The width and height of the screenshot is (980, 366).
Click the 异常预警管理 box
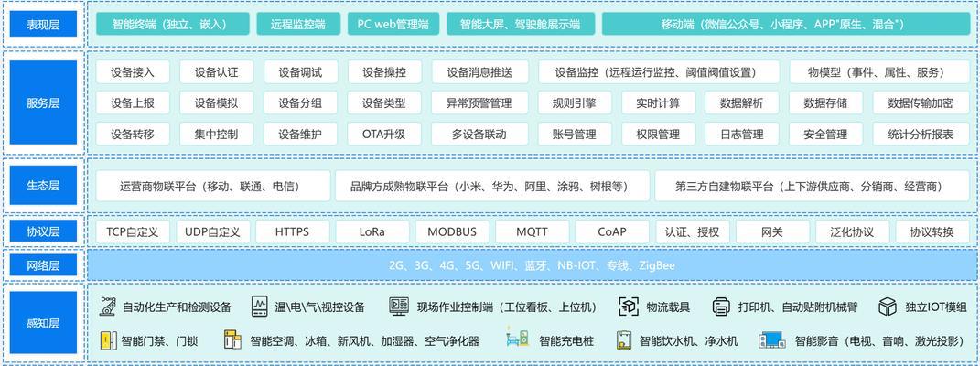(479, 102)
